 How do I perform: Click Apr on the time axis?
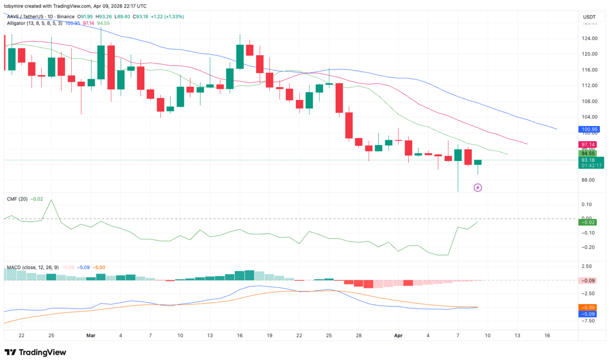pos(398,336)
